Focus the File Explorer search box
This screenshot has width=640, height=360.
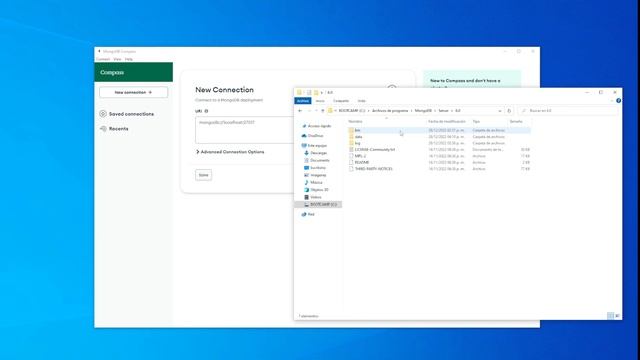(x=568, y=111)
